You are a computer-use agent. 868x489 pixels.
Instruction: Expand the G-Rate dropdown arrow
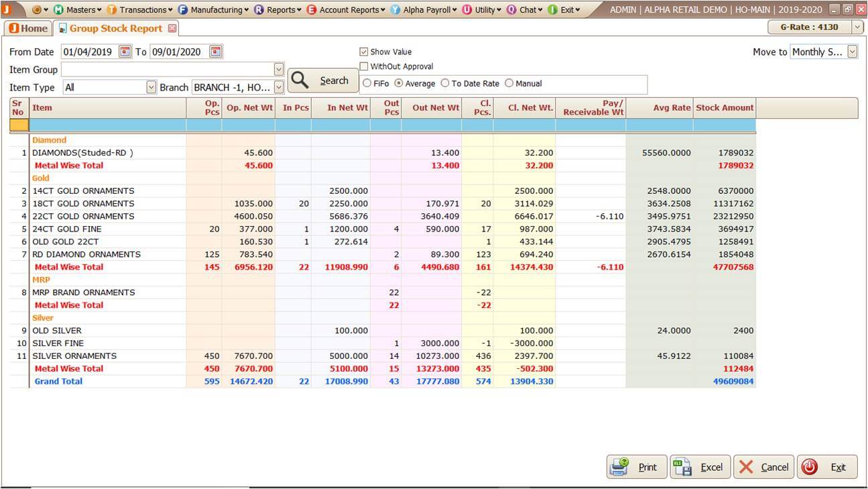[x=857, y=28]
